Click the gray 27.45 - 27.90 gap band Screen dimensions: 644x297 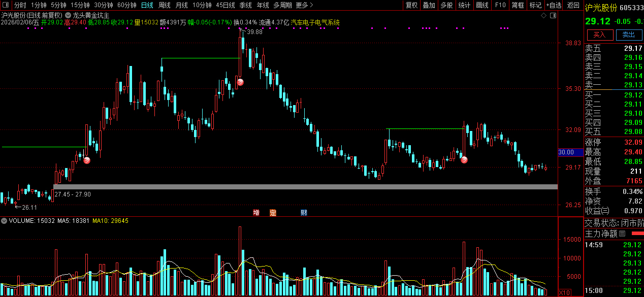coord(305,187)
